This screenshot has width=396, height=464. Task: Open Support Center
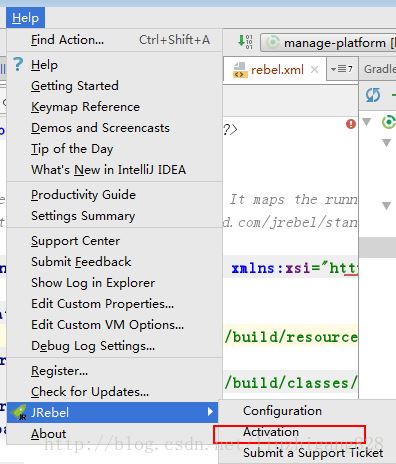pos(115,241)
